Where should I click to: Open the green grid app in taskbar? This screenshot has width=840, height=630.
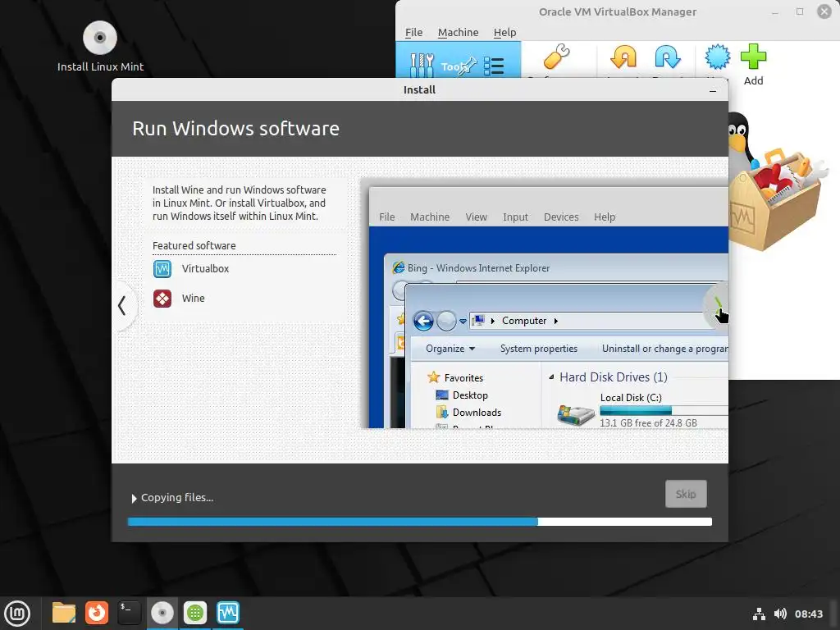pyautogui.click(x=195, y=613)
